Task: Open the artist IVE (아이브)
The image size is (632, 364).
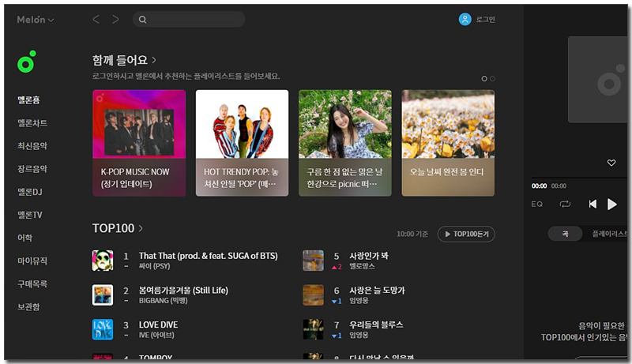Action: [x=156, y=335]
